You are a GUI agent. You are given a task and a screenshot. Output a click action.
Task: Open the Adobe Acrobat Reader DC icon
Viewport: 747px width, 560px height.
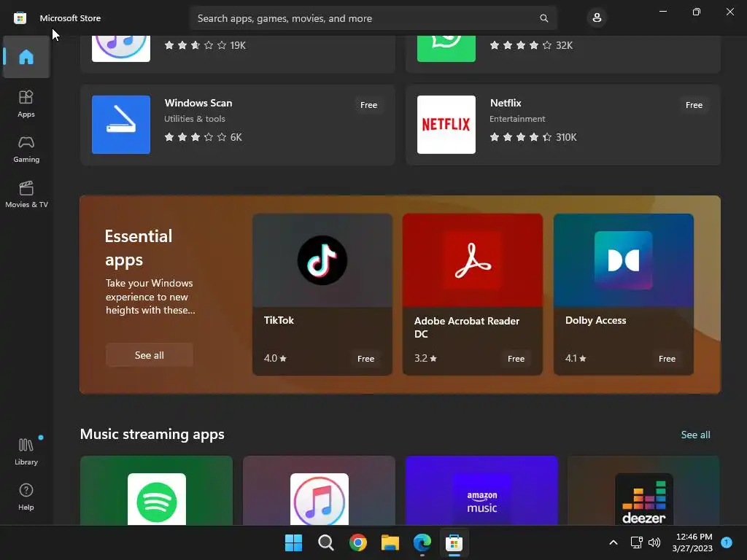[473, 260]
